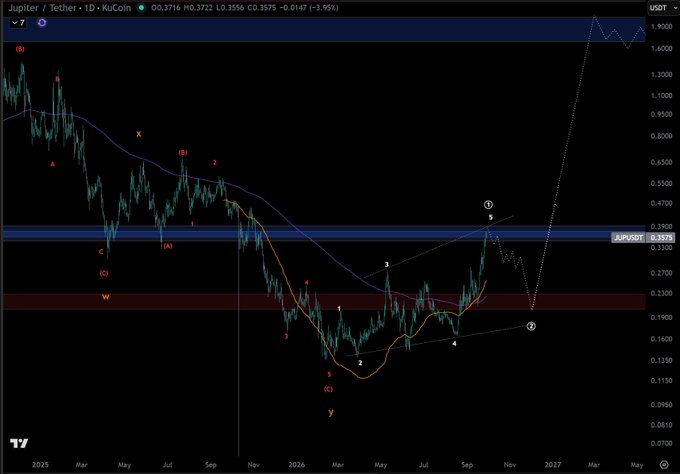Screen dimensions: 680x474
Task: Click the 0.6500 price axis label
Action: [x=661, y=162]
